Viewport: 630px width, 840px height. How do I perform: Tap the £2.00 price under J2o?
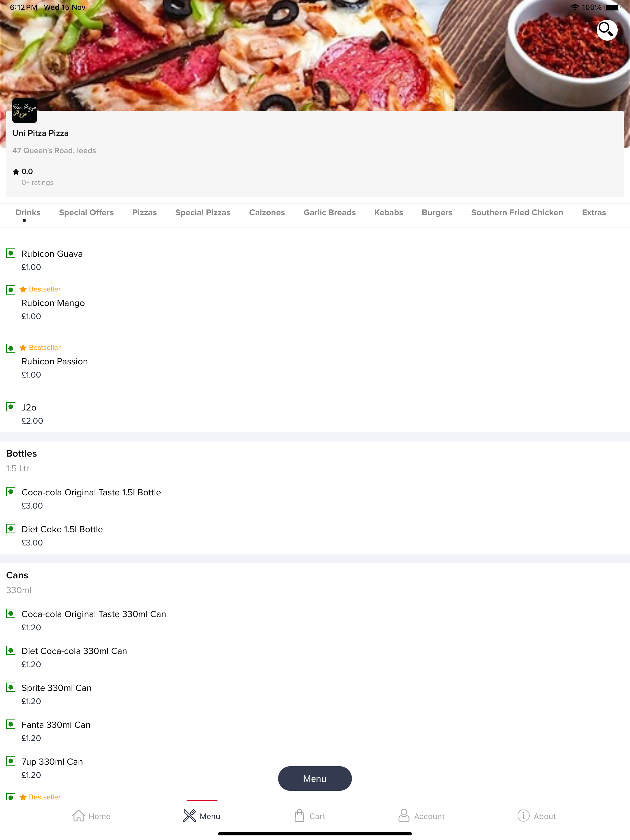[32, 421]
